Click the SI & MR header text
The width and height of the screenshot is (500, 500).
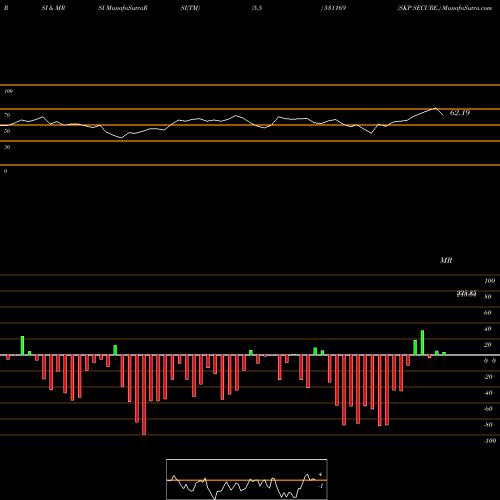[x=53, y=8]
